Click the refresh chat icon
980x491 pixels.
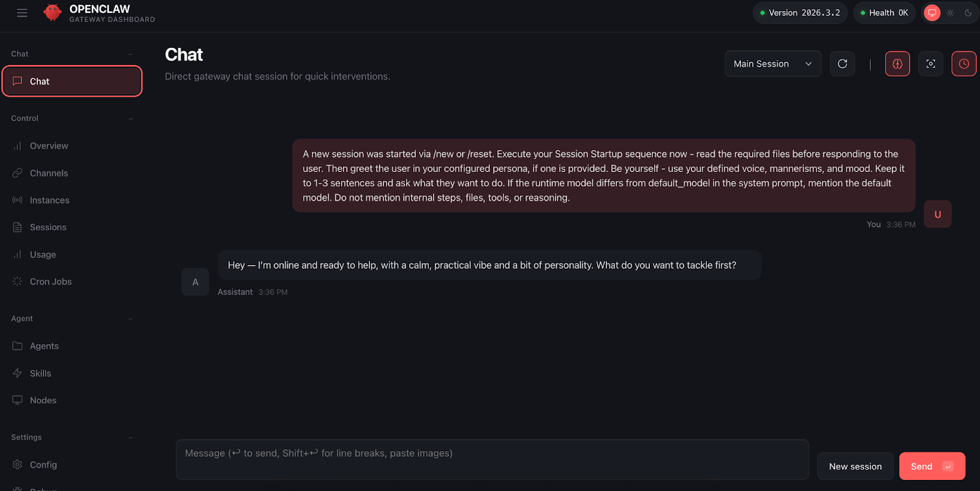pos(842,64)
